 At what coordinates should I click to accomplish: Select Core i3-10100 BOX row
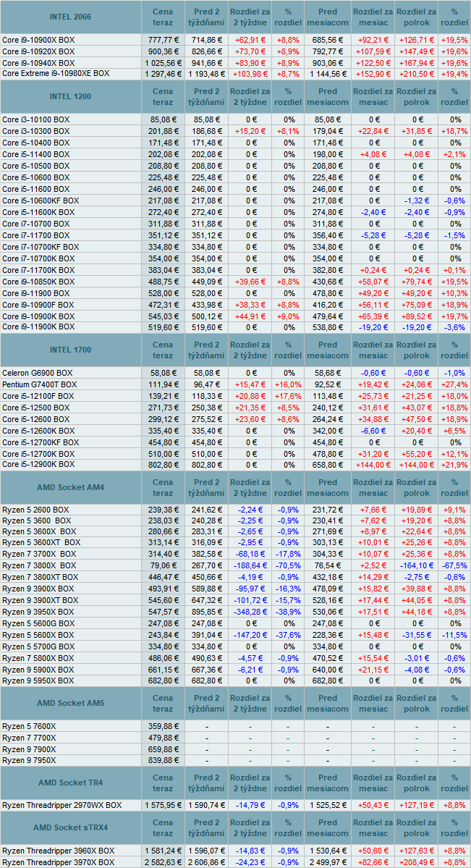click(x=36, y=119)
